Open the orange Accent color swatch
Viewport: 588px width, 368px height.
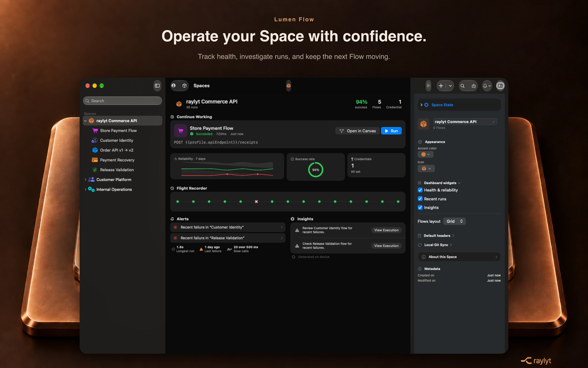click(425, 155)
